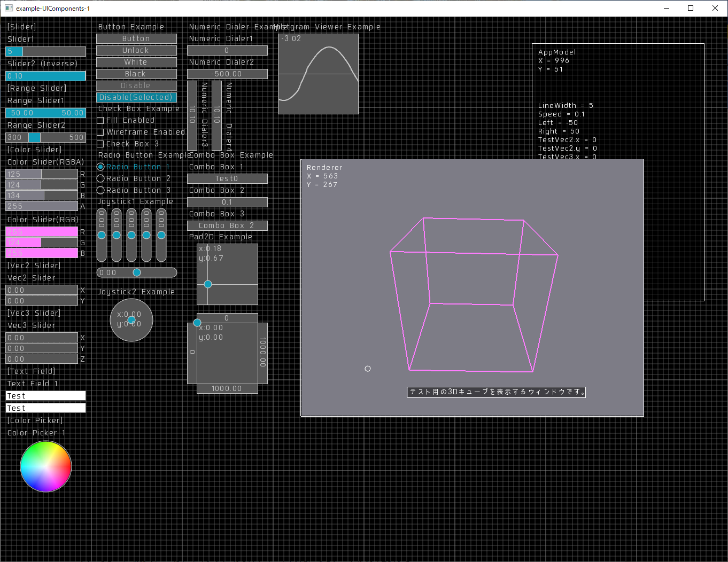Click the fifth vertical Joystick1 handle
The width and height of the screenshot is (728, 562).
[161, 235]
